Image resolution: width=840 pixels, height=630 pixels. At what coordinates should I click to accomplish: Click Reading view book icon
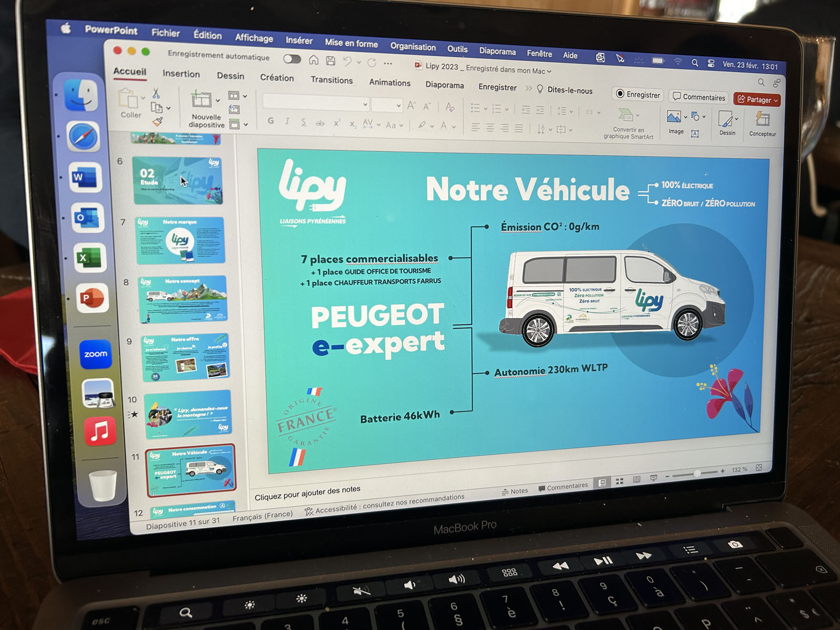pos(637,479)
